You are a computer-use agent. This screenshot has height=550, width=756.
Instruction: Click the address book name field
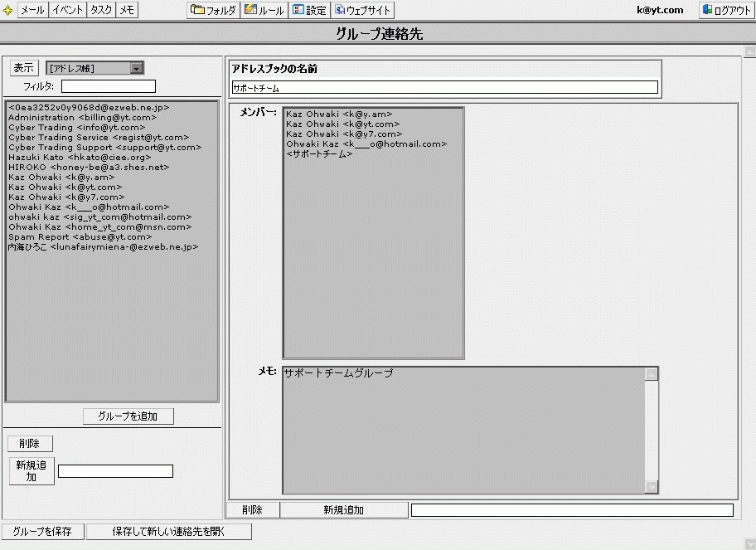point(444,87)
